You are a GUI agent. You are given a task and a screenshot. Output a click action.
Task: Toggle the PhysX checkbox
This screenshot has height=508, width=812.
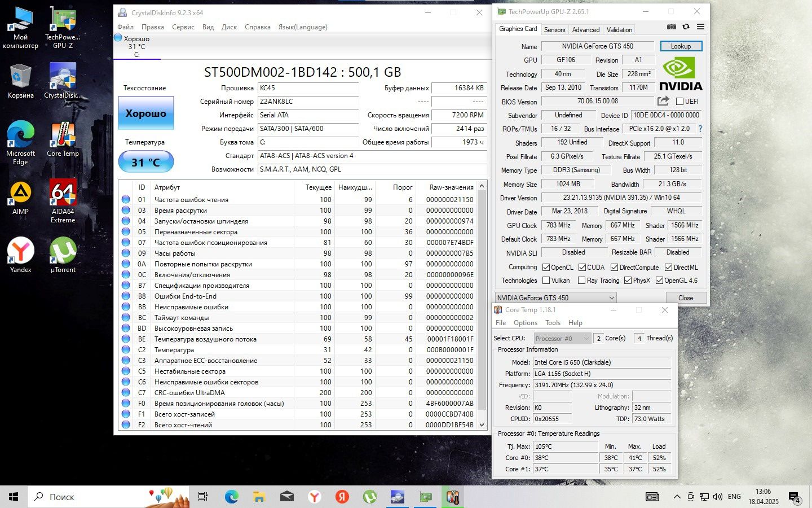point(628,281)
